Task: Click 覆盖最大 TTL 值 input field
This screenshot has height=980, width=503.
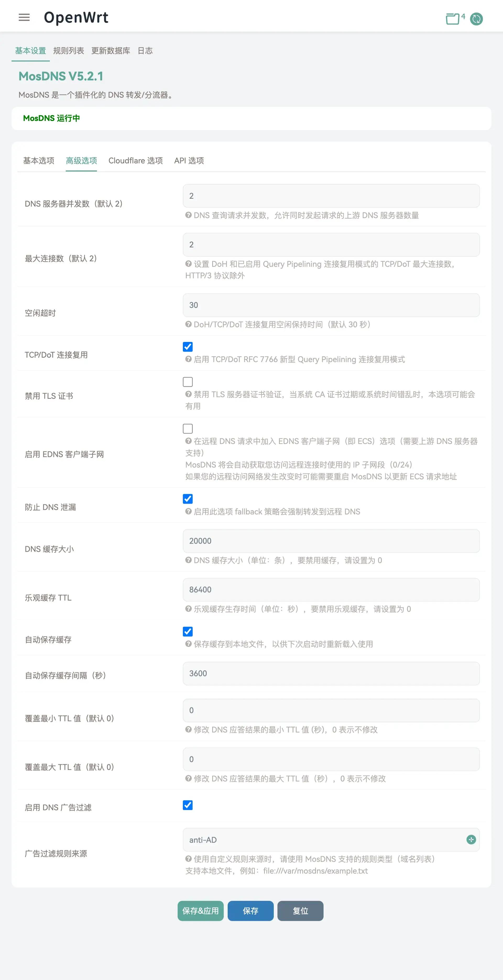Action: point(331,759)
